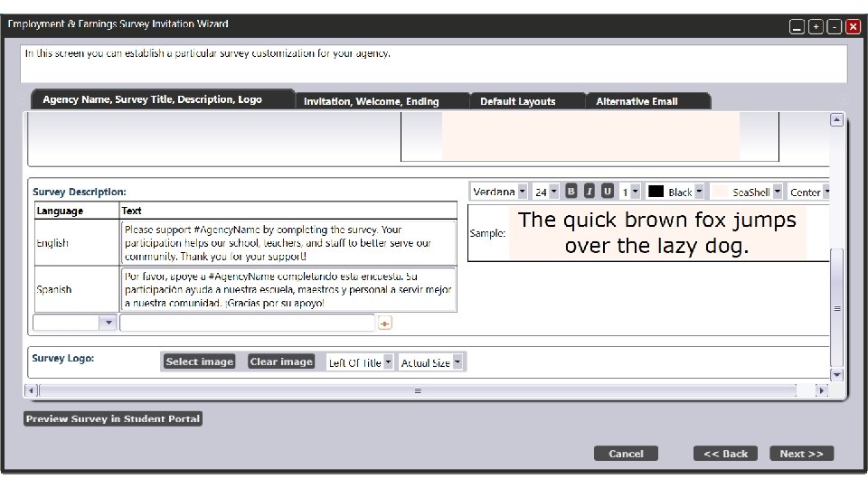Viewport: 868px width, 488px height.
Task: Click the Survey Logo label
Action: (63, 359)
